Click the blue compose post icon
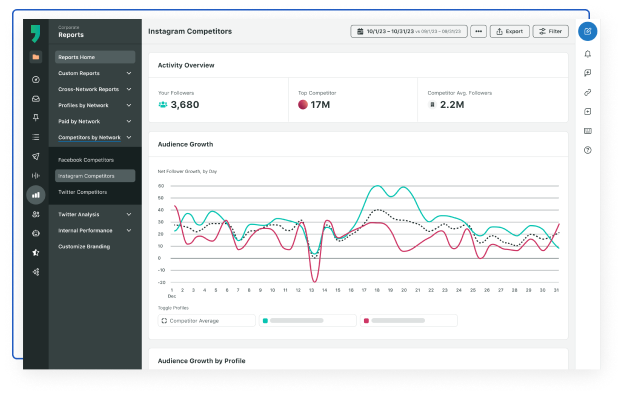The height and width of the screenshot is (396, 624). point(587,31)
